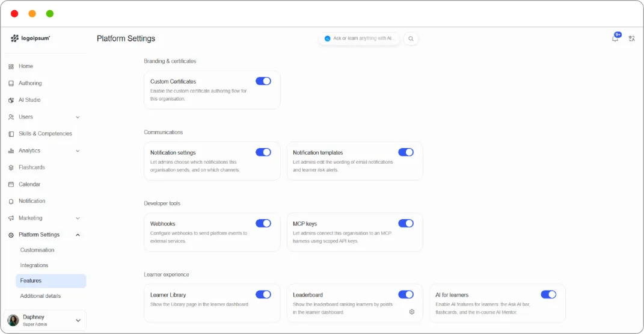The width and height of the screenshot is (644, 334).
Task: Click the Authoring book icon
Action: (11, 84)
